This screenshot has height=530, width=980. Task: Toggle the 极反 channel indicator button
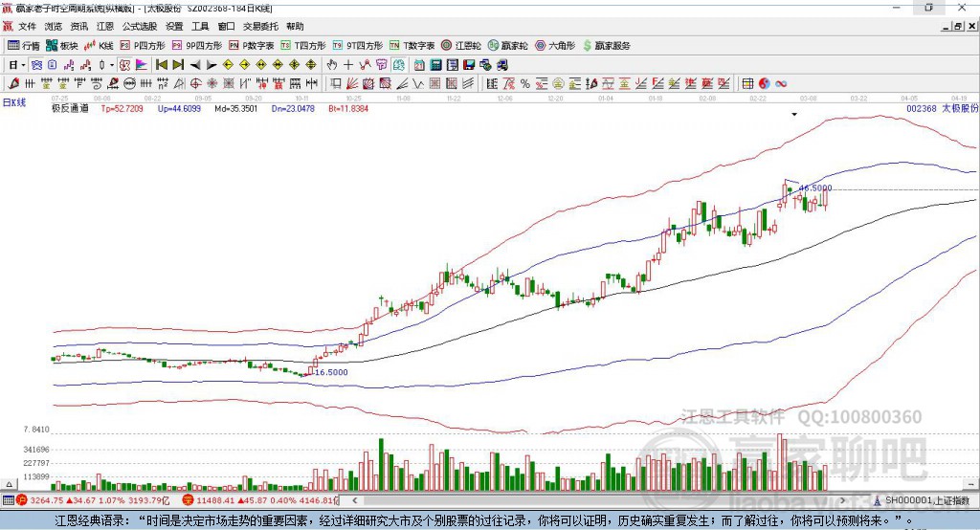[124, 64]
